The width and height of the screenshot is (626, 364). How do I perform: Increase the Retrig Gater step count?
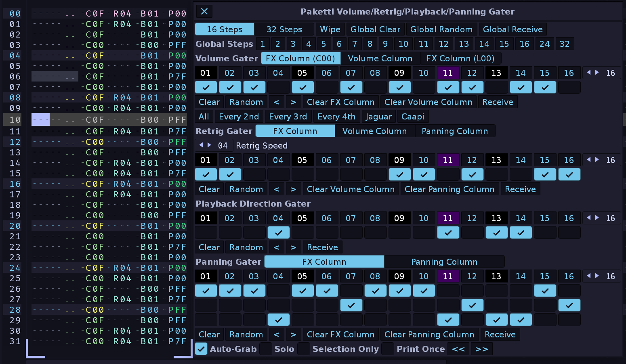597,160
